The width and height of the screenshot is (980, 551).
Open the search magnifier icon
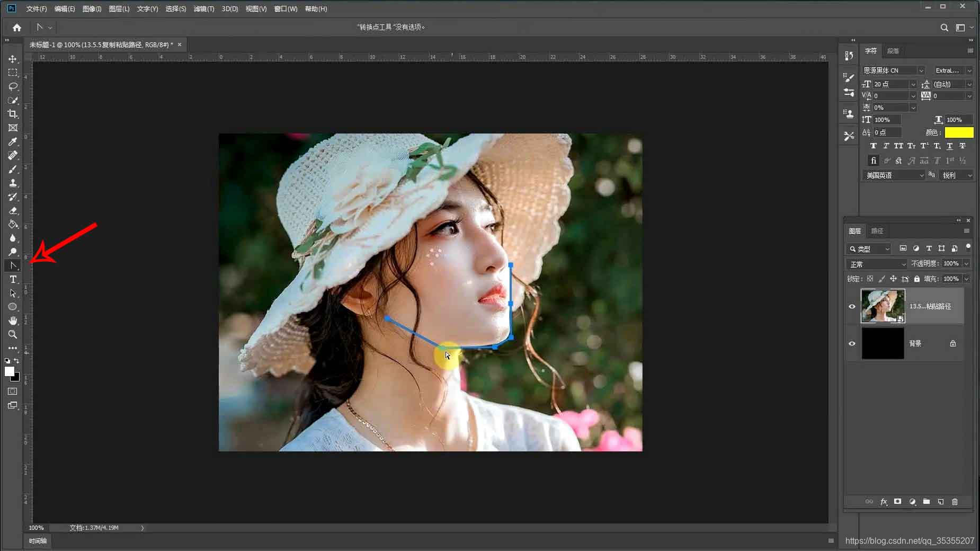(944, 28)
